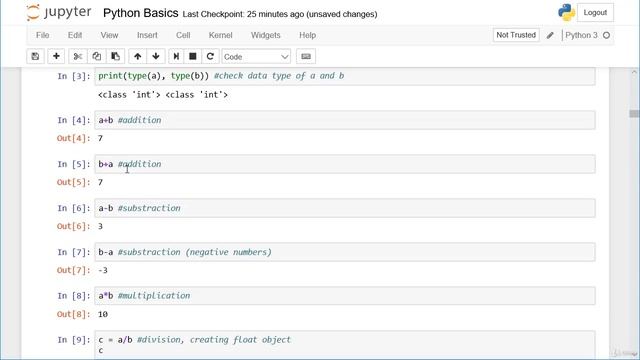The height and width of the screenshot is (360, 640).
Task: Rename the notebook title Python Basics
Action: [x=140, y=13]
